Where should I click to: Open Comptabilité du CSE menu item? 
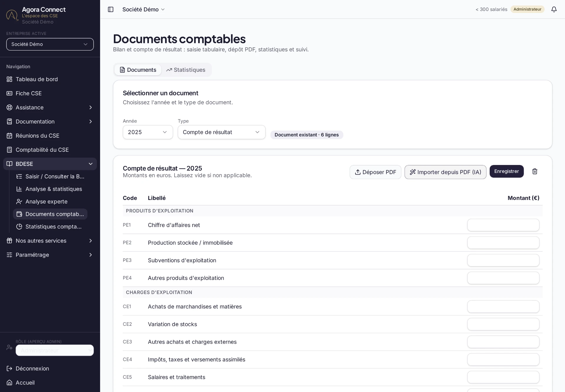click(x=50, y=150)
